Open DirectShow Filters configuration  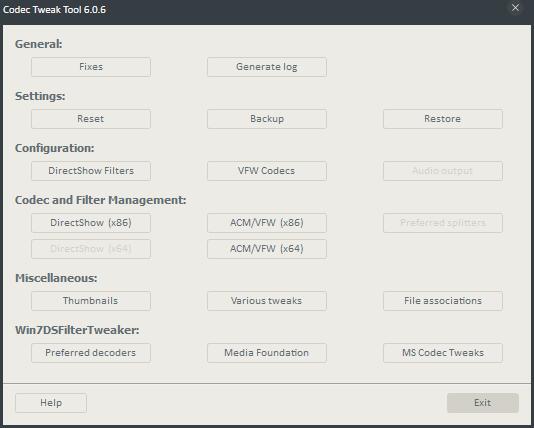pos(91,171)
